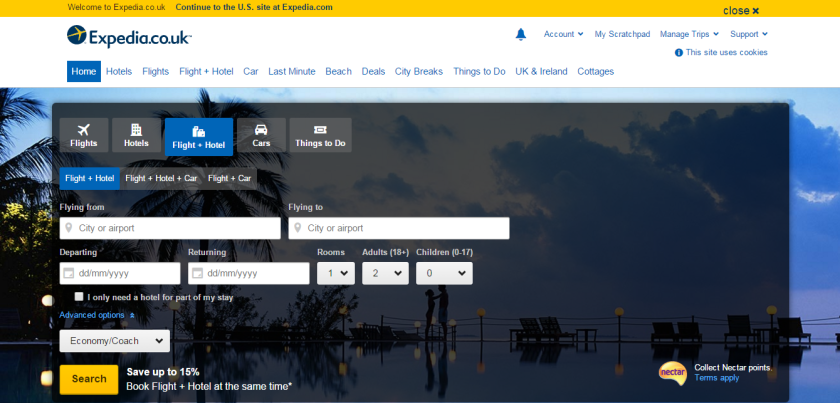Screen dimensions: 840x403
Task: Open Cottages in the navigation bar
Action: click(596, 71)
